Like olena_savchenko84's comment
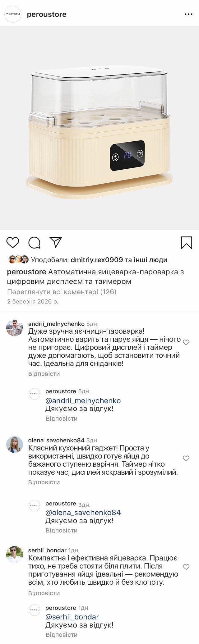 point(186,458)
